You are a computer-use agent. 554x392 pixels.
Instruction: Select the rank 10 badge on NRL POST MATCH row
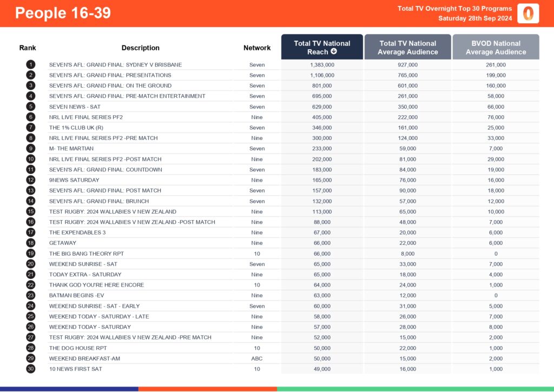click(x=31, y=159)
